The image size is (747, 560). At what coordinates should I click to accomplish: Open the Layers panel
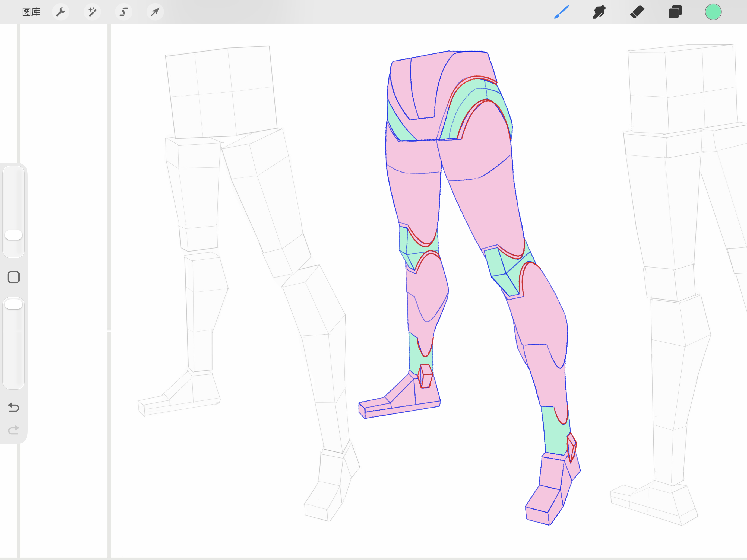[x=675, y=12]
